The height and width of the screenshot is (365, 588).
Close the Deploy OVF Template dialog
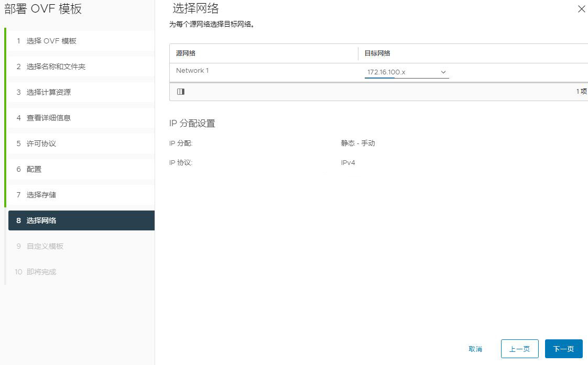pyautogui.click(x=581, y=9)
